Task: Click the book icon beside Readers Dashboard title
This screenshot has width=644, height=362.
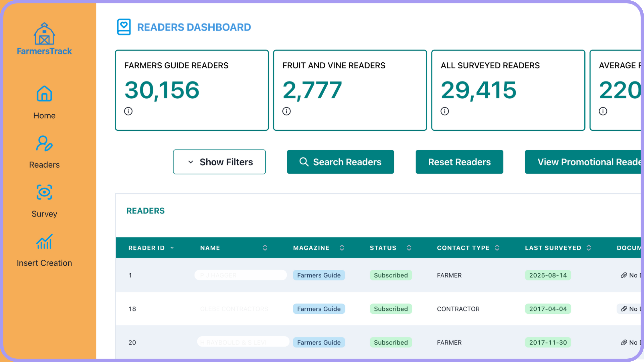Action: click(x=124, y=27)
